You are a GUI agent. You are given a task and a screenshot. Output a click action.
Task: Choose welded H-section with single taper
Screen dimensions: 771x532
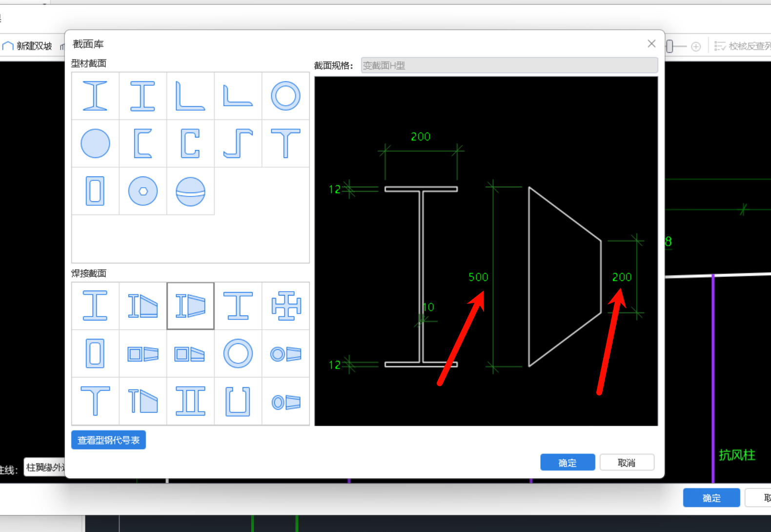142,306
